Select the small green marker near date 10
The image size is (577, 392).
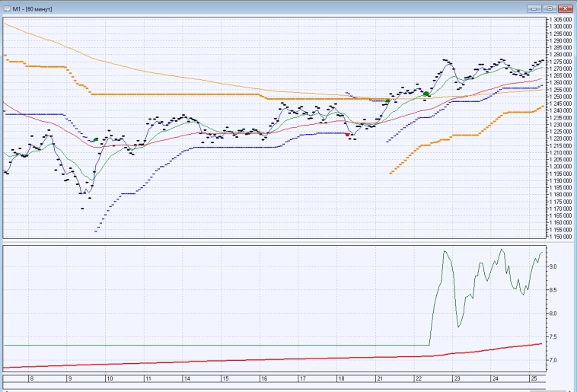(95, 140)
